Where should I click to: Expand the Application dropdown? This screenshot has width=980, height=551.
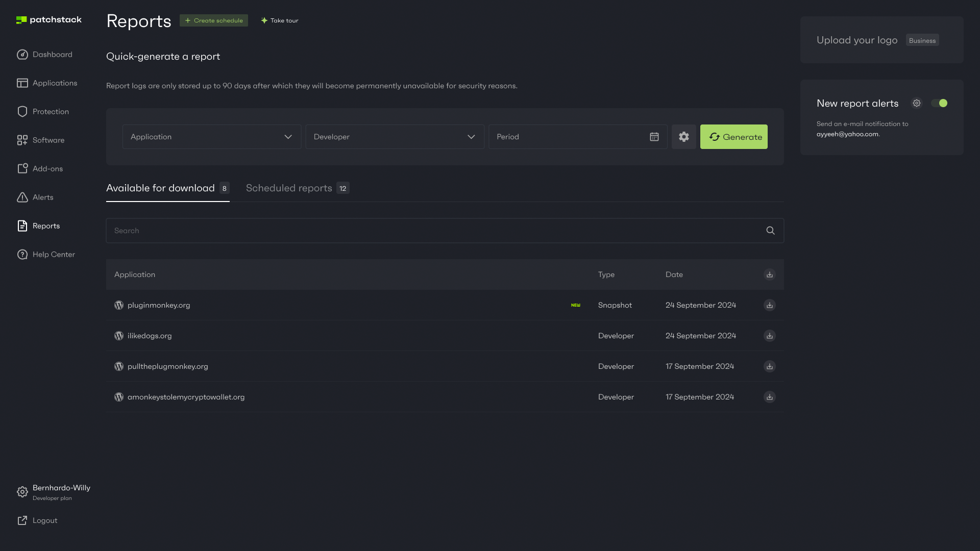pyautogui.click(x=211, y=137)
